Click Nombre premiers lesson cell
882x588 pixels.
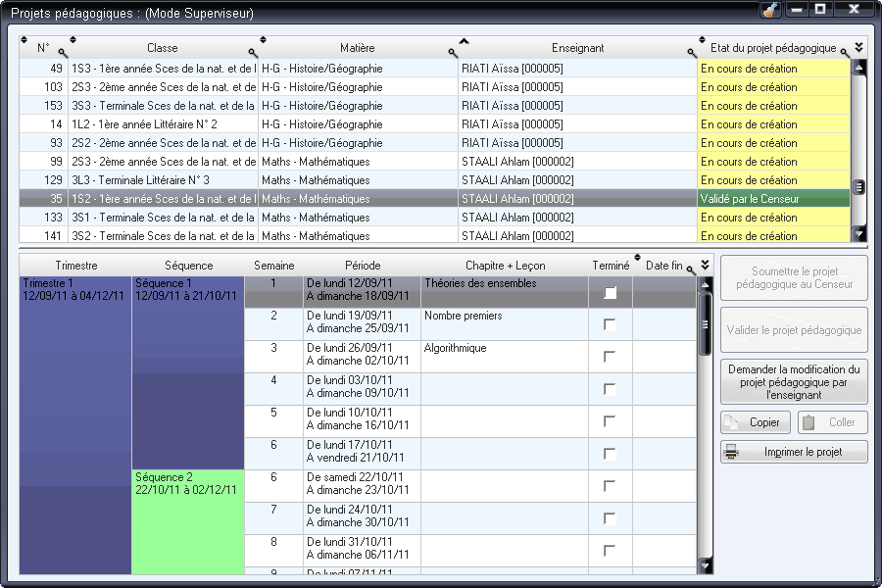coord(505,324)
